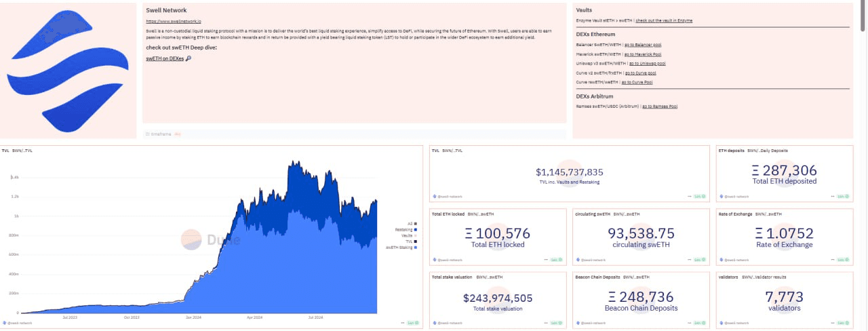Open author link on ETH deposits card
Viewport: 868px width, 331px height.
733,197
